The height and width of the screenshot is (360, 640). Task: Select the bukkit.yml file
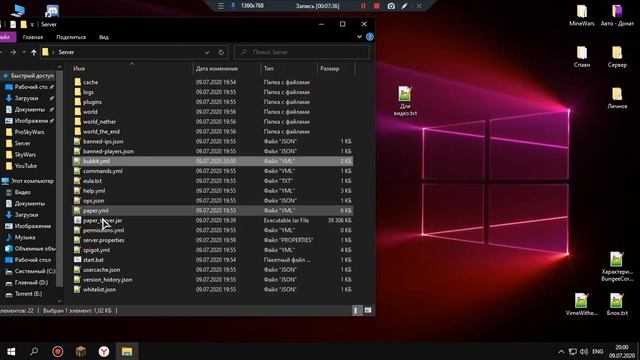coord(213,161)
